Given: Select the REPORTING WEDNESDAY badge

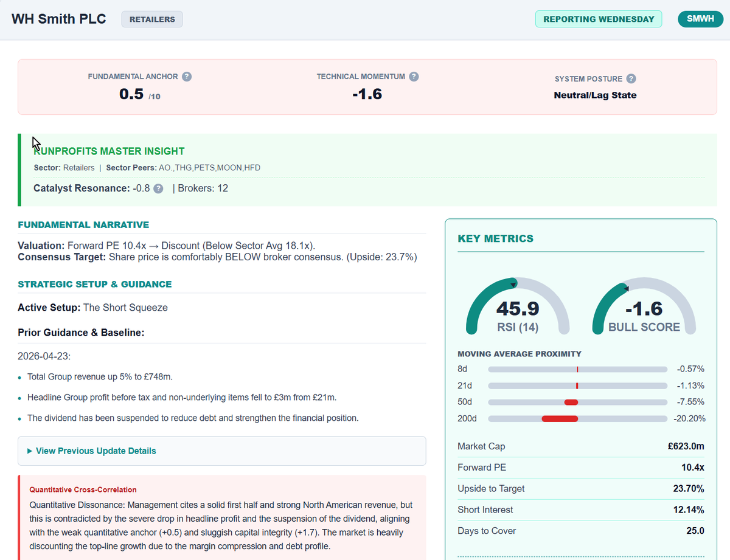Looking at the screenshot, I should [599, 19].
